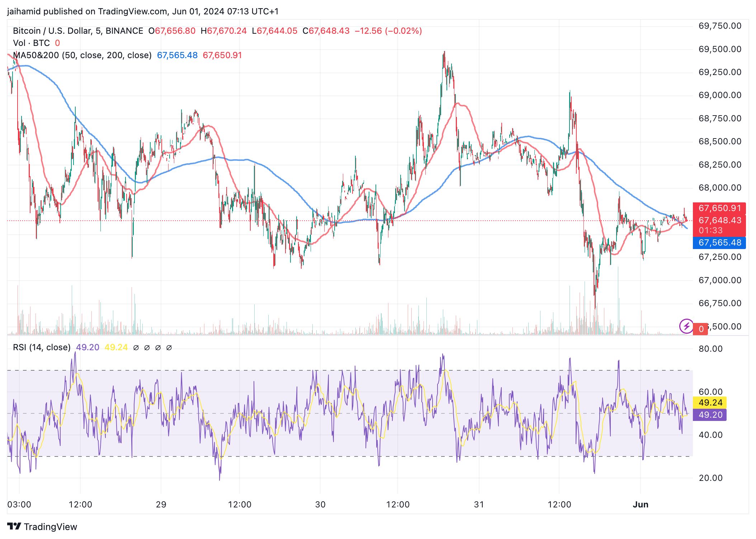Click the candle countdown timer 01:33
Viewport: 756px width, 539px height.
(710, 230)
